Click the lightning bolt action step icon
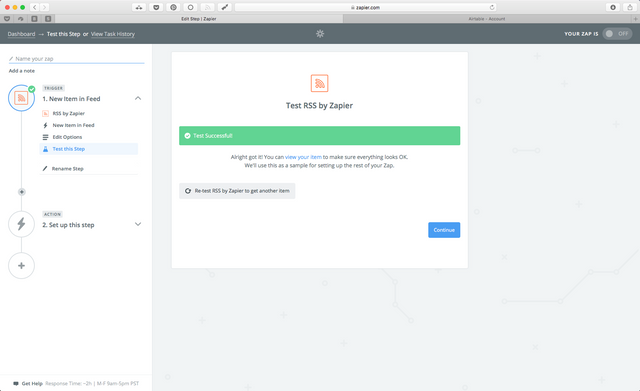This screenshot has height=391, width=640. point(21,224)
